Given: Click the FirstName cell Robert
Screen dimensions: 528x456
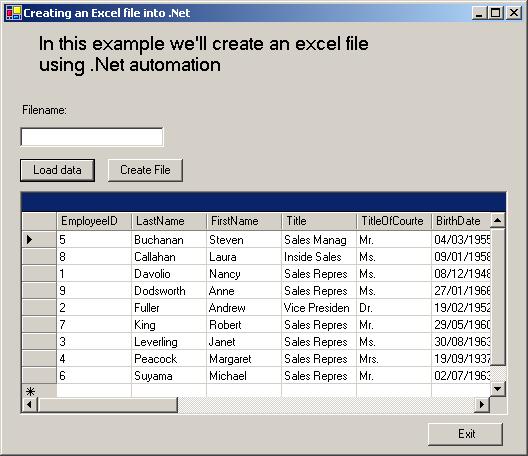Looking at the screenshot, I should coord(244,325).
